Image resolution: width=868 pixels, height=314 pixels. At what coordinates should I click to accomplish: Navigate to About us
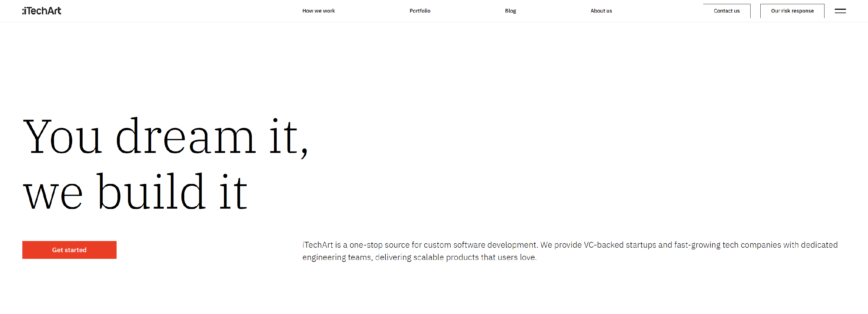[601, 11]
